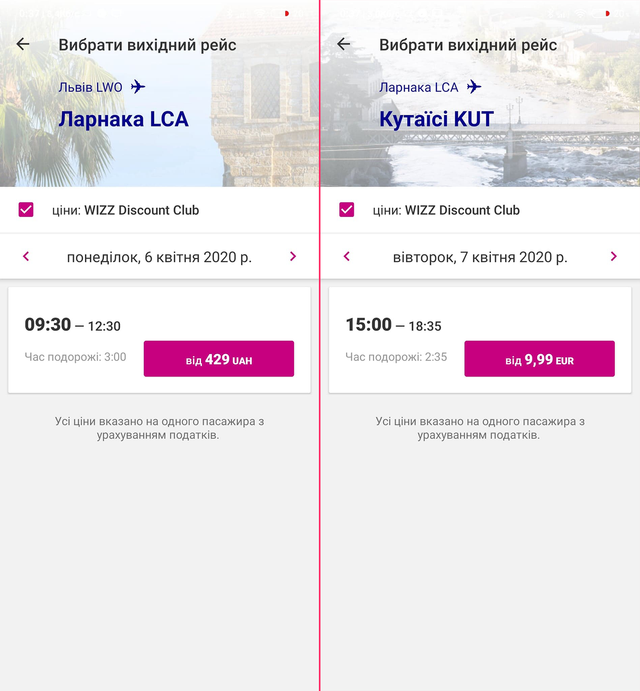
Task: Tap the airplane icon next to Львів LWO
Action: coord(138,87)
